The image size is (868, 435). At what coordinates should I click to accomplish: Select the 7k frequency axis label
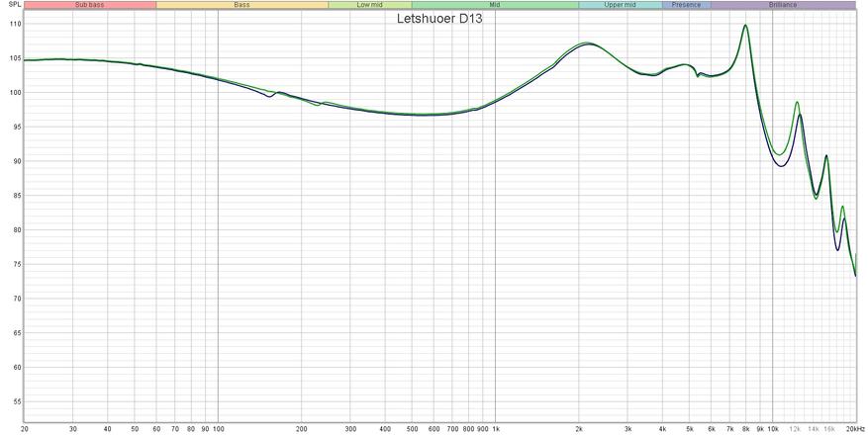(730, 429)
